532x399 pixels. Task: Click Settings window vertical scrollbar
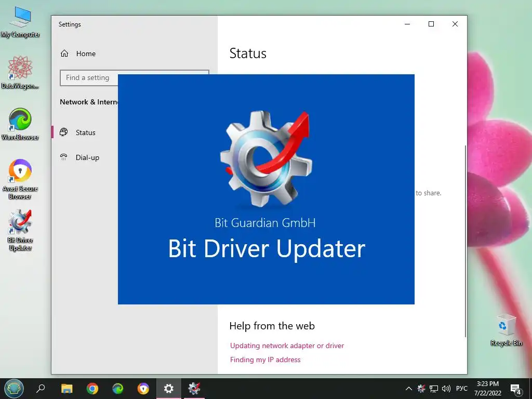click(465, 241)
